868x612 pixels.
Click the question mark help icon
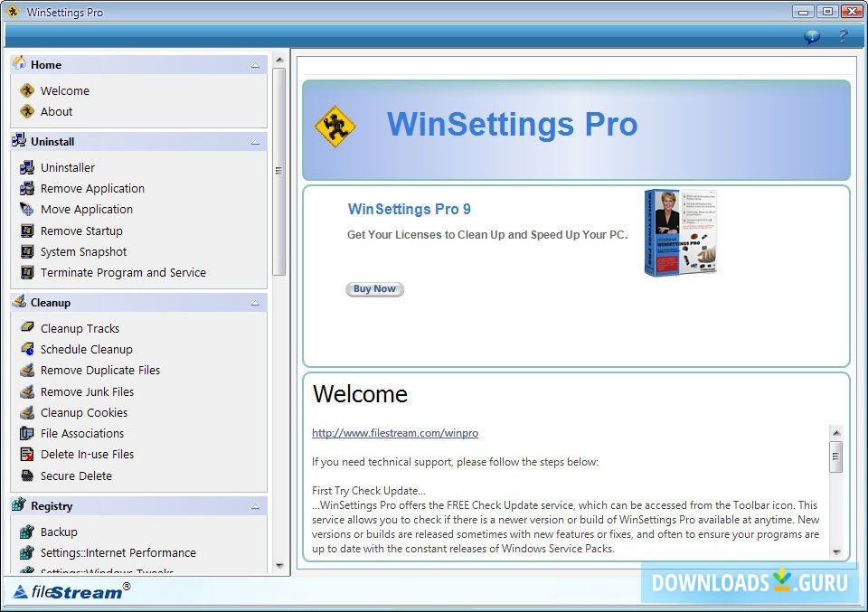pyautogui.click(x=843, y=36)
